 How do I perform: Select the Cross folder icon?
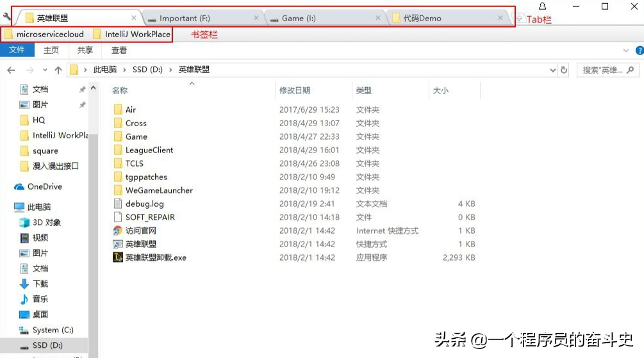coord(118,123)
